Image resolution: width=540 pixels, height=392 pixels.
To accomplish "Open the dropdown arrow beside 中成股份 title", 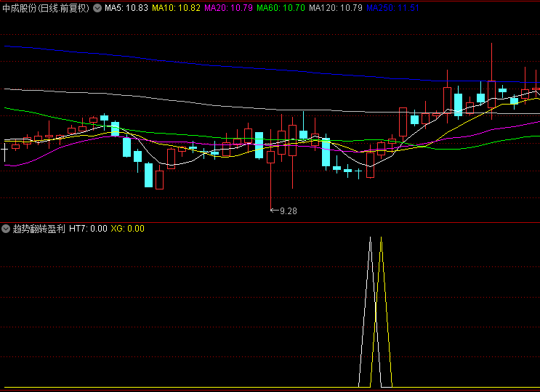I will tap(97, 8).
